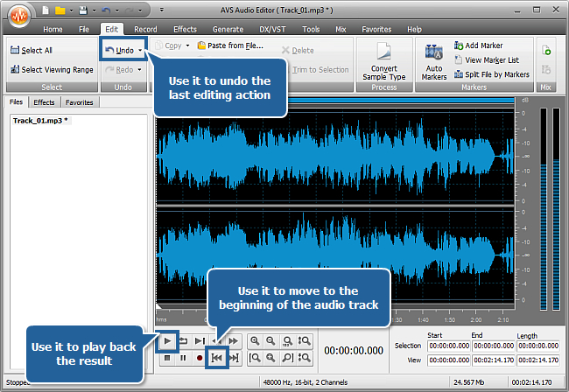569x392 pixels.
Task: Click the Undo button in the ribbon
Action: 120,51
